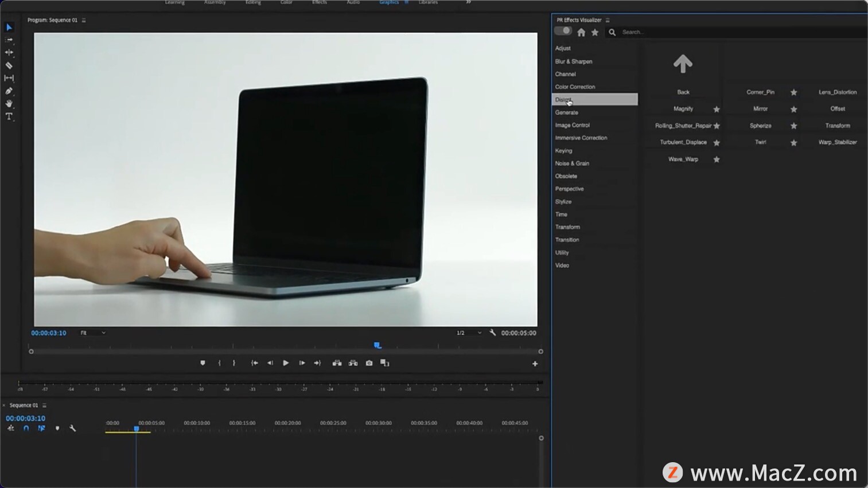Image resolution: width=868 pixels, height=488 pixels.
Task: Click the Back up-arrow icon
Action: tap(683, 64)
